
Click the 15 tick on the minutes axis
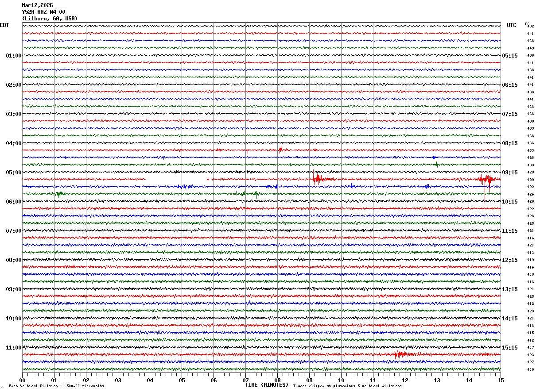(x=501, y=380)
